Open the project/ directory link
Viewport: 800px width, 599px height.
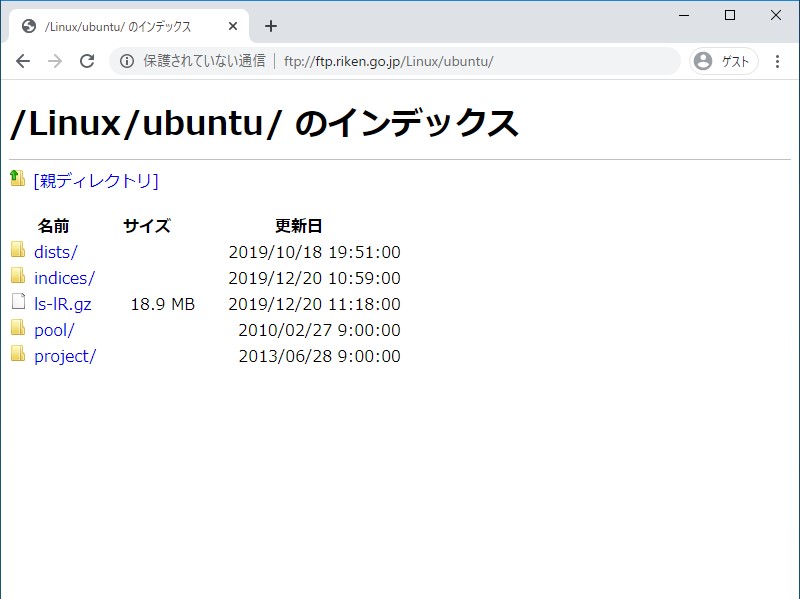[63, 355]
